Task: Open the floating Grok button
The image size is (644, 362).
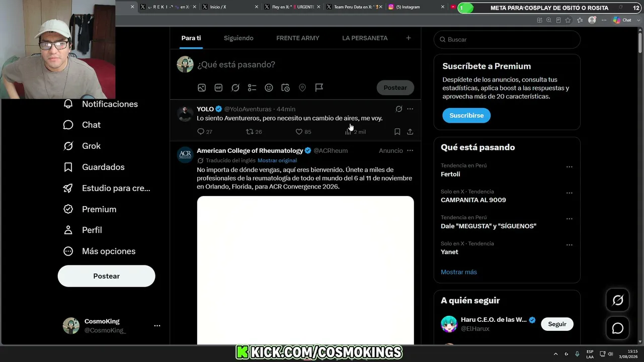Action: [618, 301]
